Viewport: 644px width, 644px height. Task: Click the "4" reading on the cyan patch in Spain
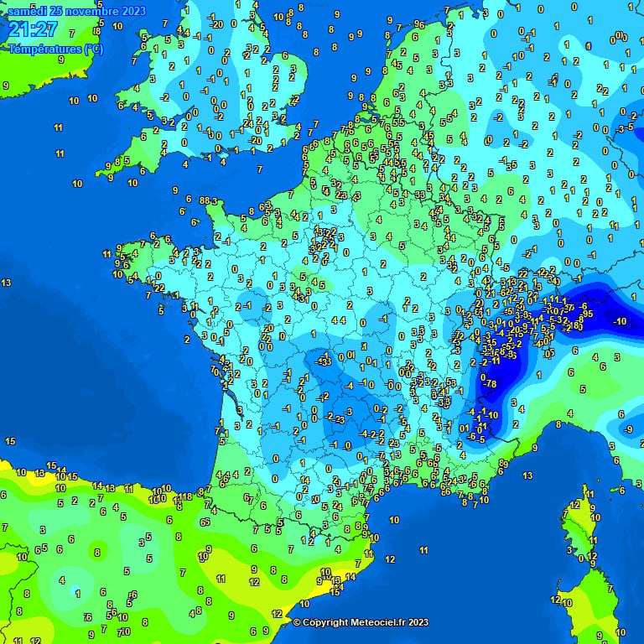[62, 579]
